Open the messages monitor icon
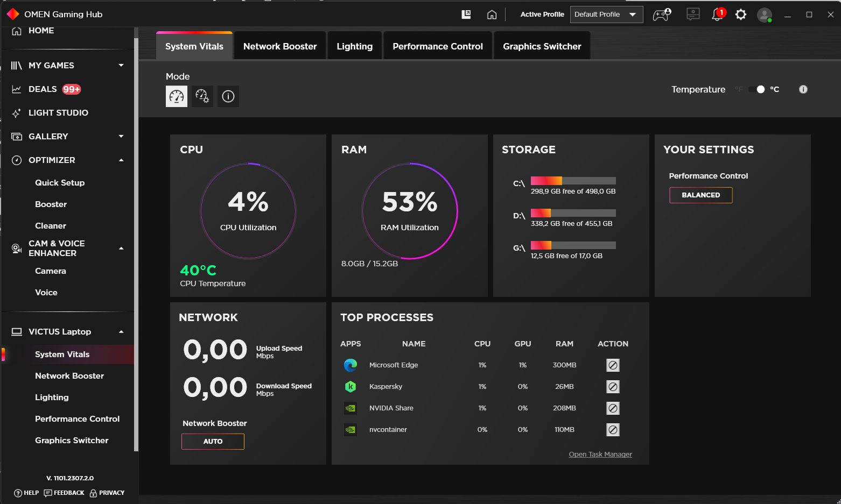The width and height of the screenshot is (841, 504). (x=693, y=15)
